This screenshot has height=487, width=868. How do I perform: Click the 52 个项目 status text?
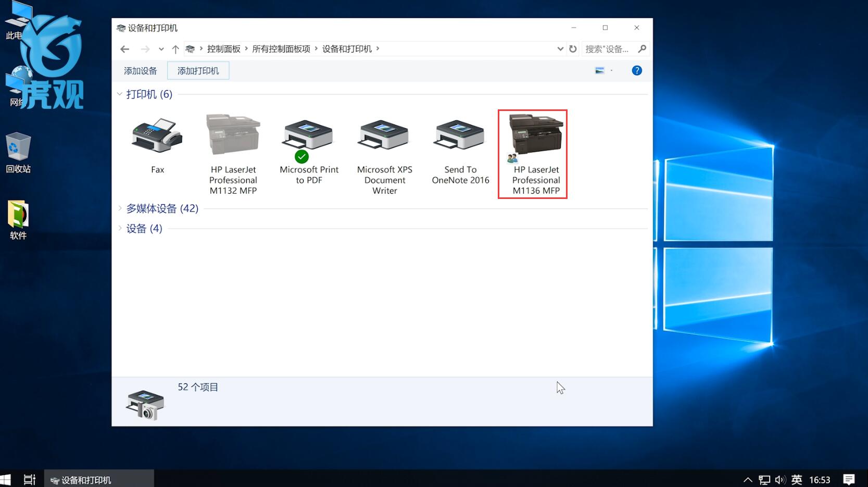click(198, 387)
